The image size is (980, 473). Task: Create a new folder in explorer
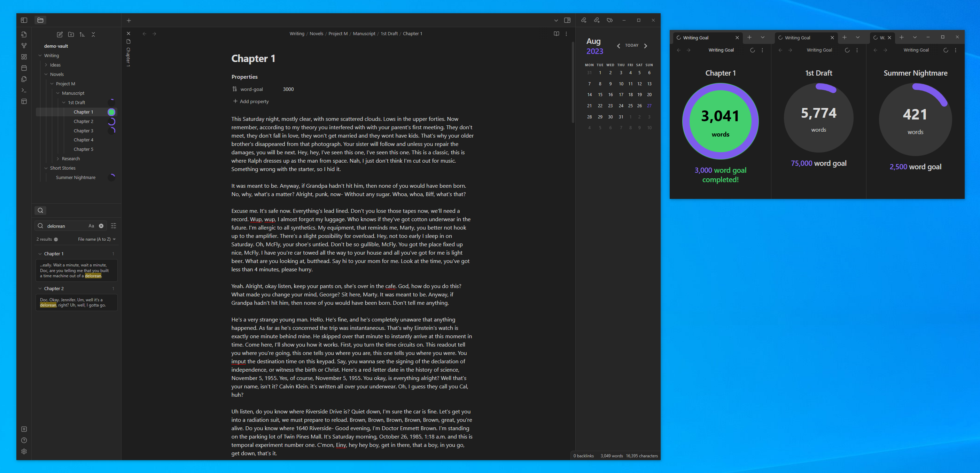pyautogui.click(x=71, y=34)
